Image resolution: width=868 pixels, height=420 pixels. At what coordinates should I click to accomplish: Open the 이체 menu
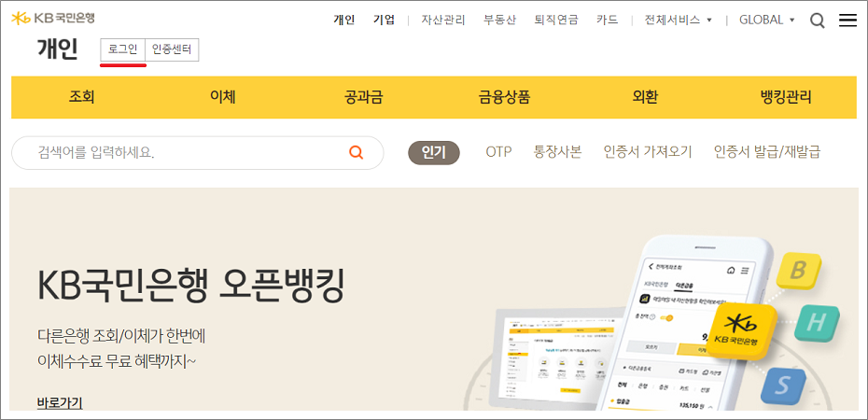(x=222, y=97)
